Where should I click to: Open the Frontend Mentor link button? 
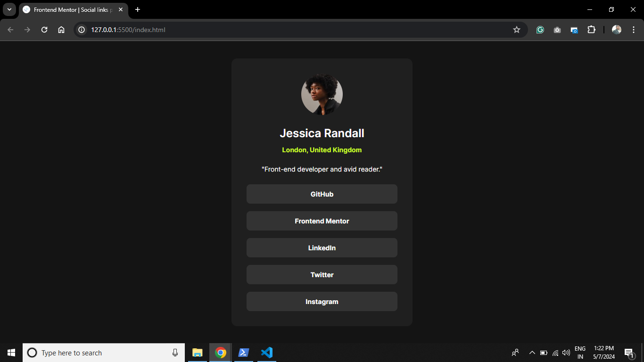click(322, 221)
